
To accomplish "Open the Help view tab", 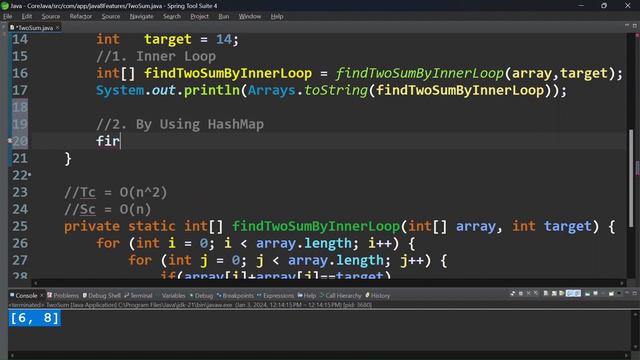I will tap(307, 295).
